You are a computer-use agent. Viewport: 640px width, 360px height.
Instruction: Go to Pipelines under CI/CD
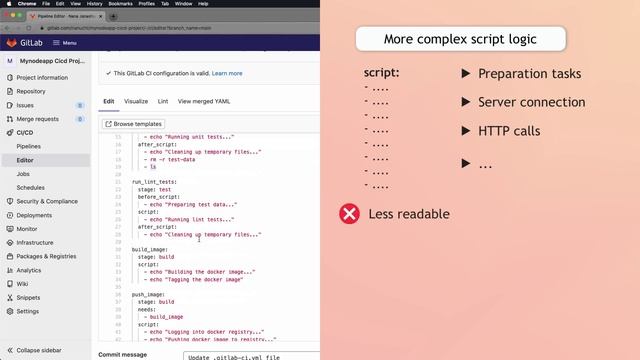click(29, 147)
